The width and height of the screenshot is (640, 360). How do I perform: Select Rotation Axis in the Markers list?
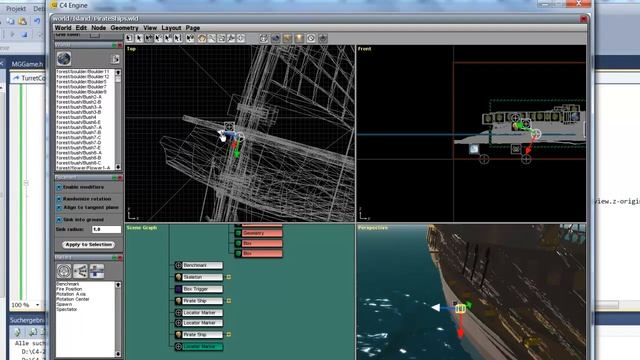point(71,294)
